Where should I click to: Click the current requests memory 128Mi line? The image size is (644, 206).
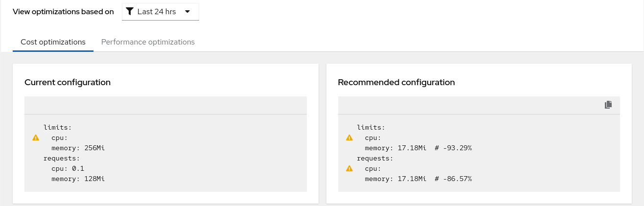[x=78, y=179]
